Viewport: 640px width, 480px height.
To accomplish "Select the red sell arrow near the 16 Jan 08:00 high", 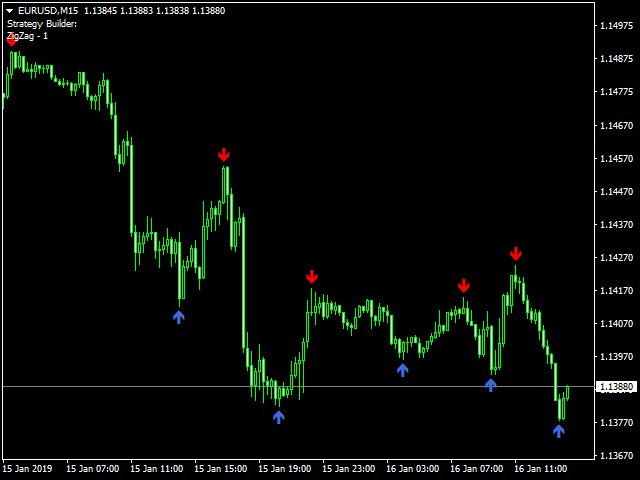I will [x=464, y=286].
